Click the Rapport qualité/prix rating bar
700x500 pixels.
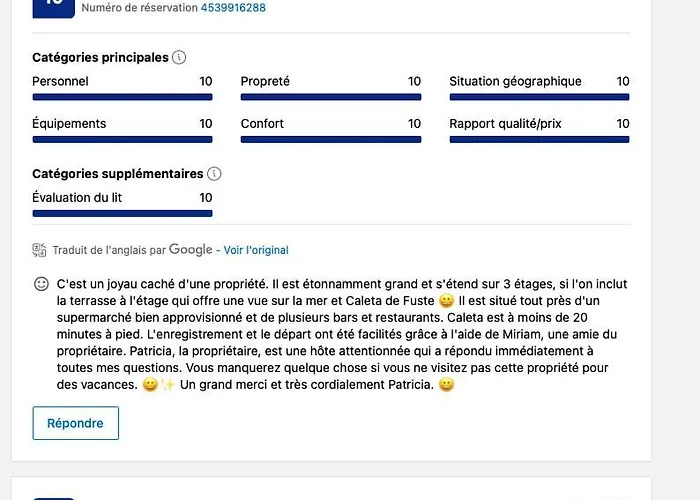(539, 139)
